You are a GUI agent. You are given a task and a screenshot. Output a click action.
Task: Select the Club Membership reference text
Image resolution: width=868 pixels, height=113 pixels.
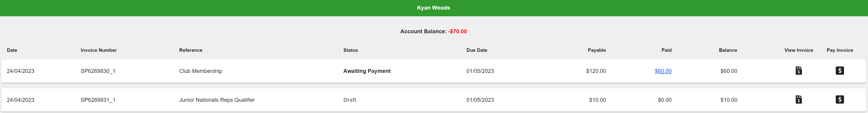point(201,71)
